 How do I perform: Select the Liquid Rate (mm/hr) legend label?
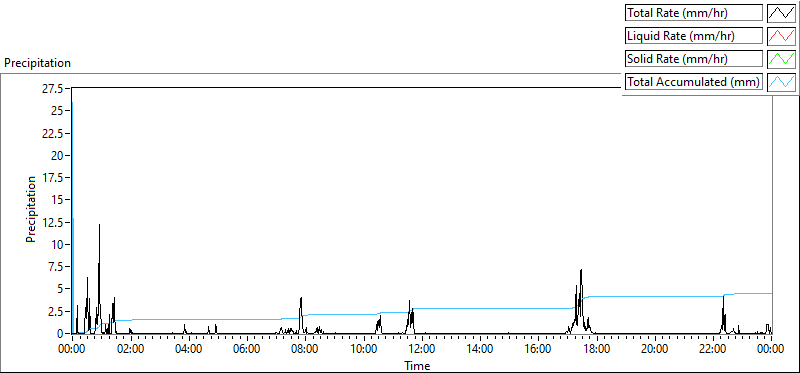pos(694,36)
